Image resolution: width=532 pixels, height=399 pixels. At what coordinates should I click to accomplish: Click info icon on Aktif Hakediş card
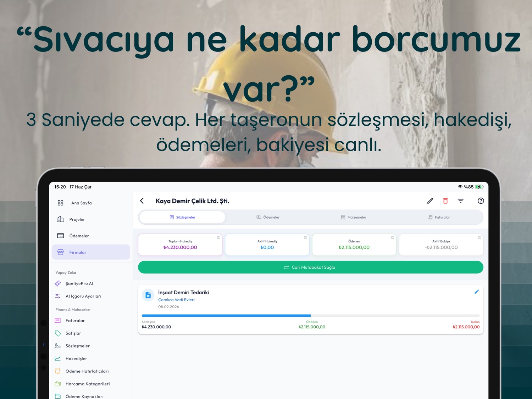[x=305, y=237]
